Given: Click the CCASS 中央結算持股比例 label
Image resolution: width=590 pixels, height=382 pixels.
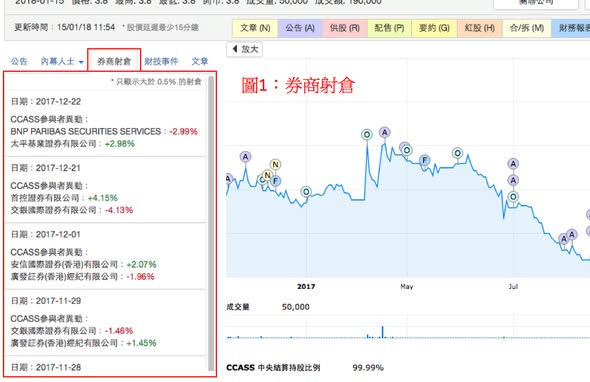Looking at the screenshot, I should coord(273,368).
